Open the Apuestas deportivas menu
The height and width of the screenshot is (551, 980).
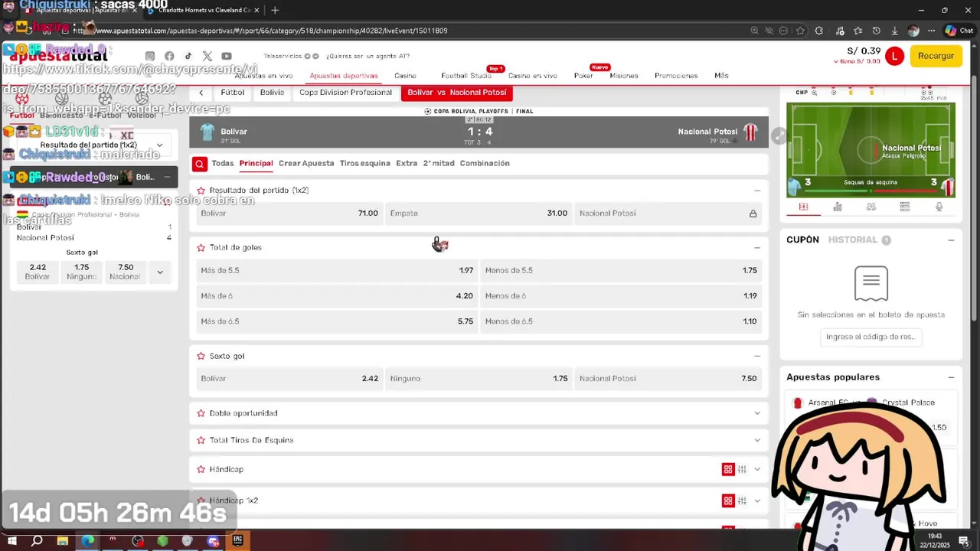[344, 76]
